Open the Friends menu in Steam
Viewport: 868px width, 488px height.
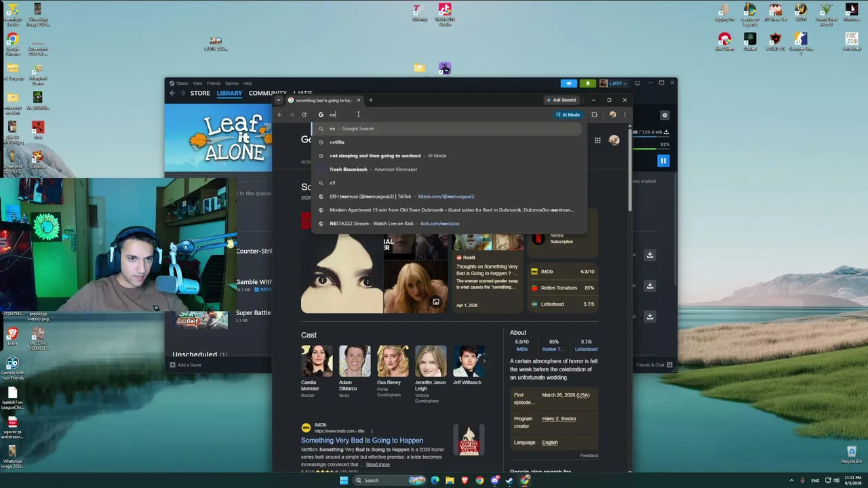coord(214,83)
